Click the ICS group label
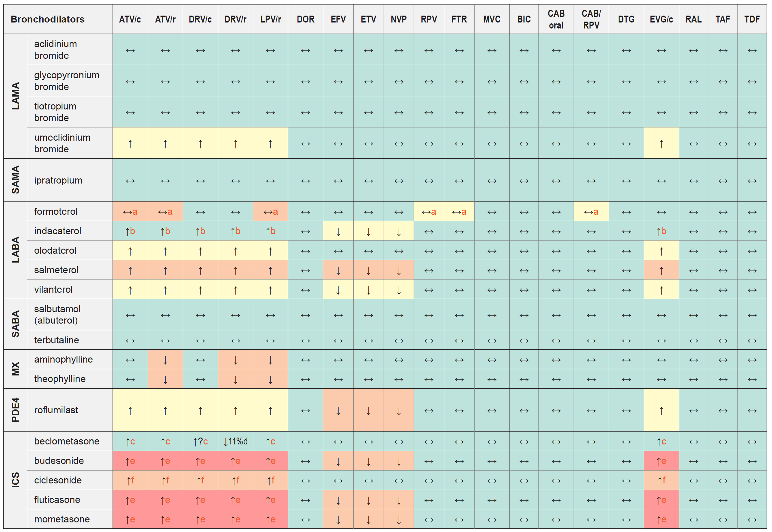 (15, 480)
